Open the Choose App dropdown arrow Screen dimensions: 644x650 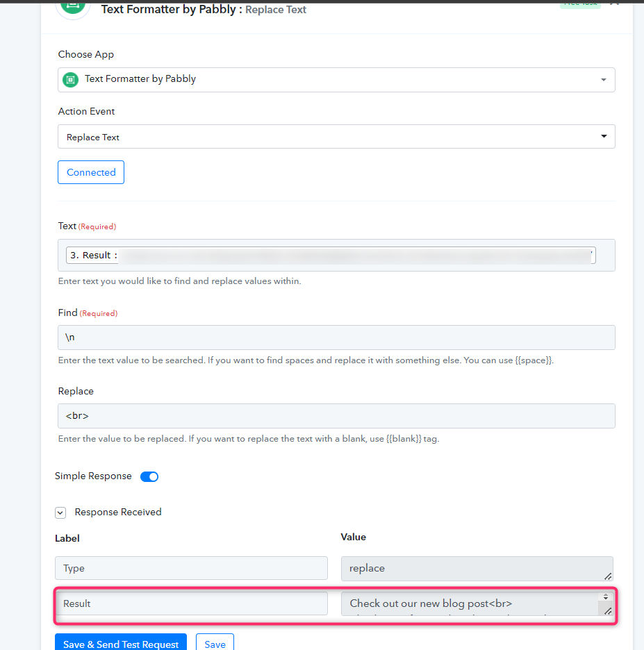point(604,80)
